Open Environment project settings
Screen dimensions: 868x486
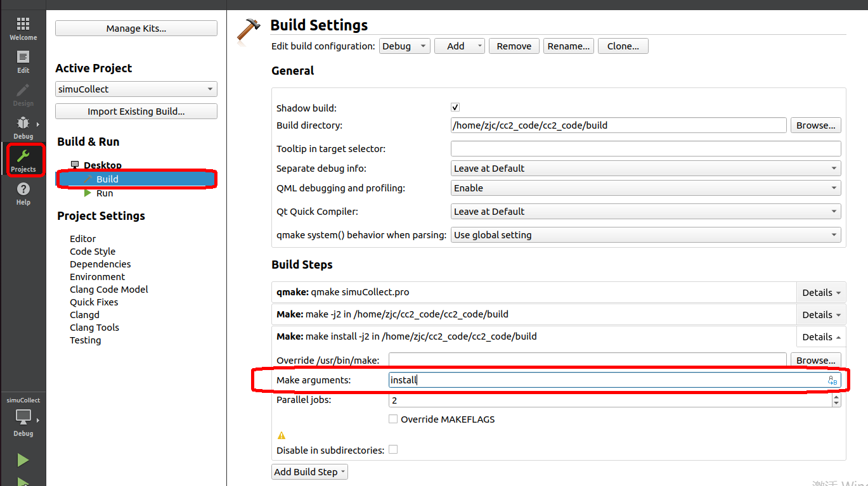tap(98, 277)
